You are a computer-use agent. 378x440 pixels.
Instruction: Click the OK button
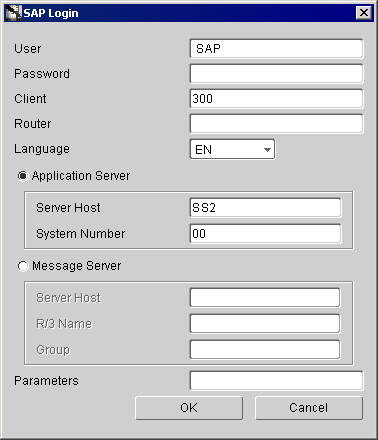click(x=189, y=408)
